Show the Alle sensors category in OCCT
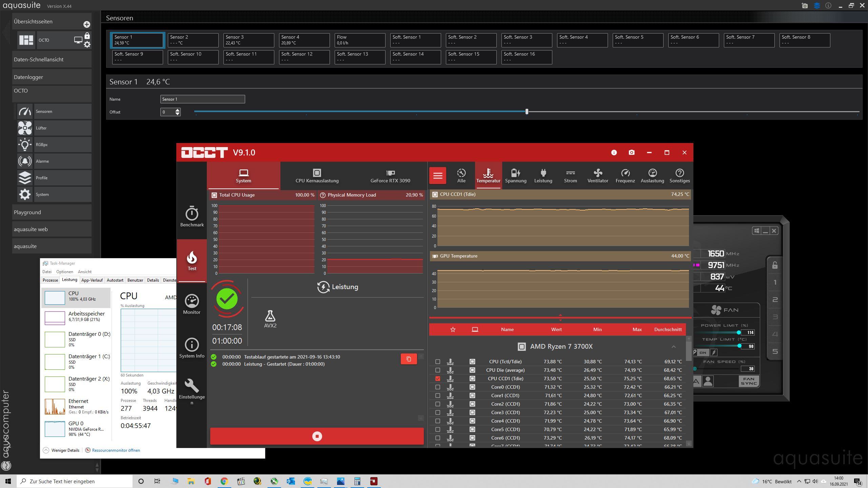This screenshot has width=868, height=488. [461, 176]
